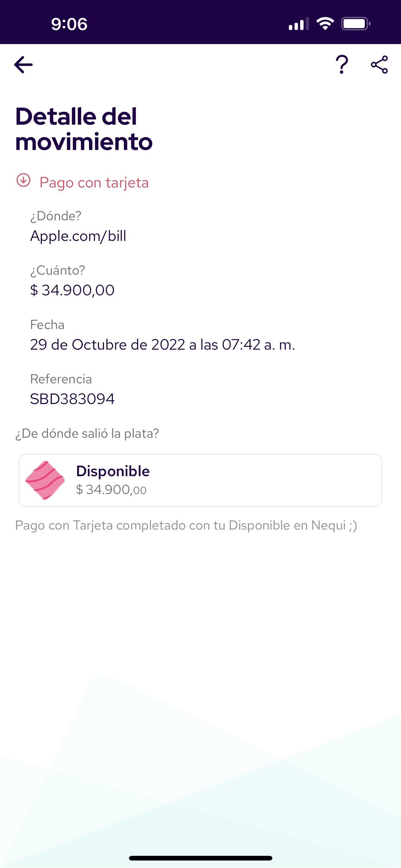The image size is (401, 868).
Task: Tap the battery status icon
Action: [355, 23]
